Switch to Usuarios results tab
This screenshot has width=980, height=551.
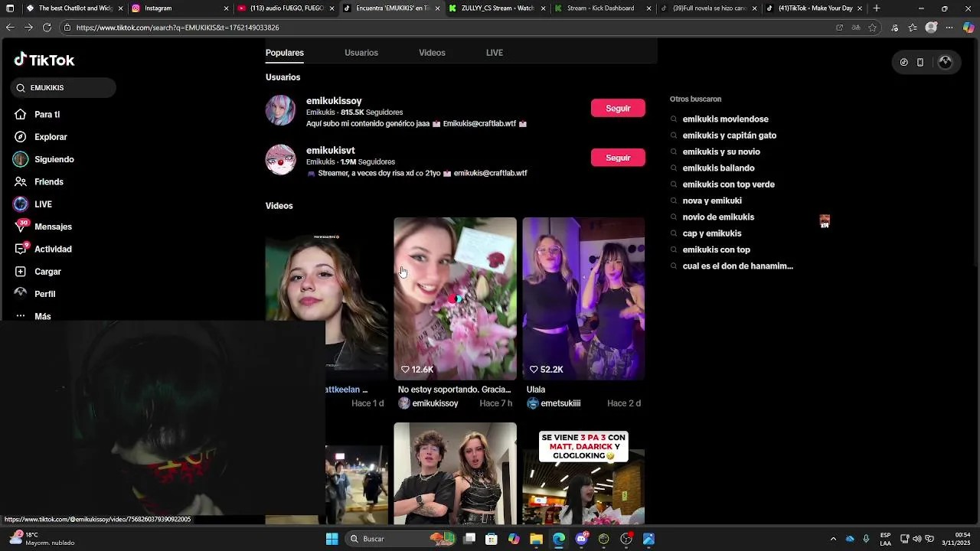click(361, 53)
